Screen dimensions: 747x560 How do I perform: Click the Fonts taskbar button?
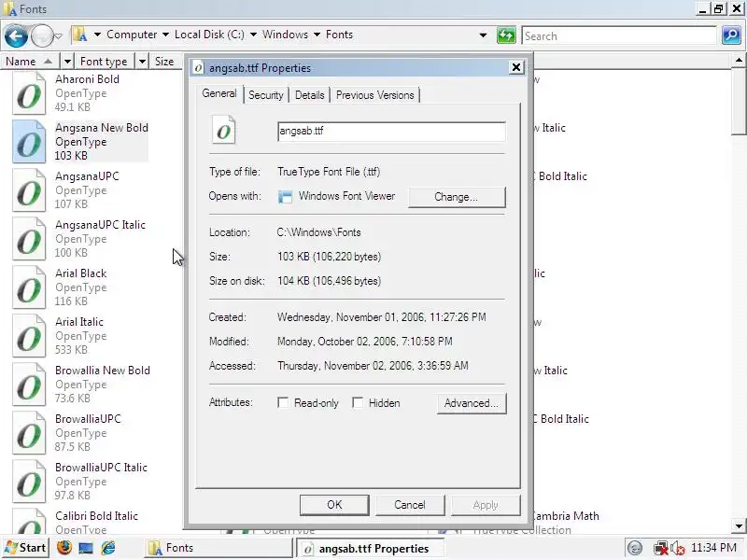[x=218, y=548]
